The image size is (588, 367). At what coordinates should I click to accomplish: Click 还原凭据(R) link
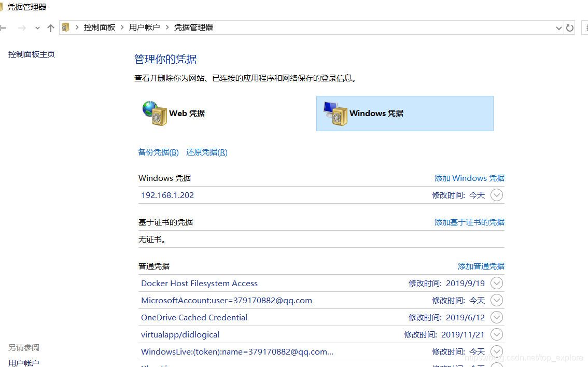click(206, 152)
